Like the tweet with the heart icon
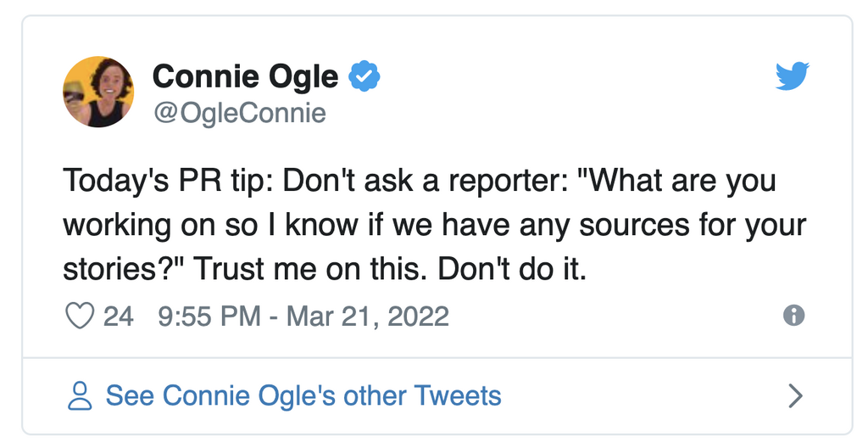 (x=80, y=316)
